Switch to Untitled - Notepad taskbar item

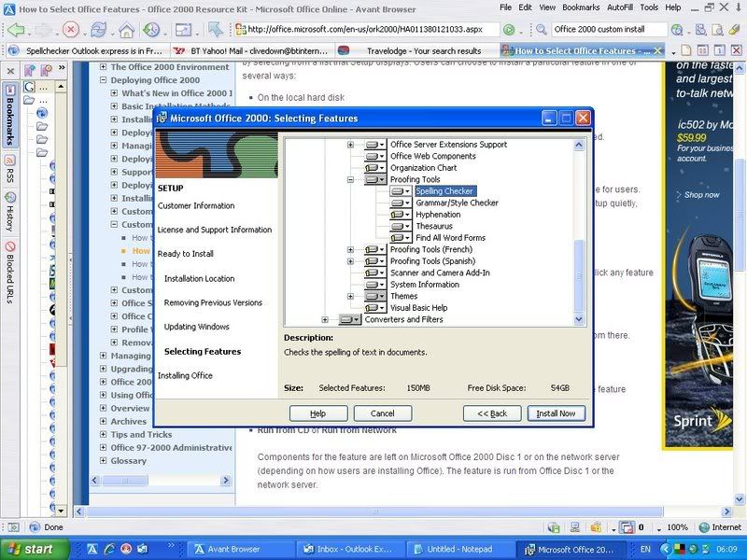pyautogui.click(x=459, y=550)
